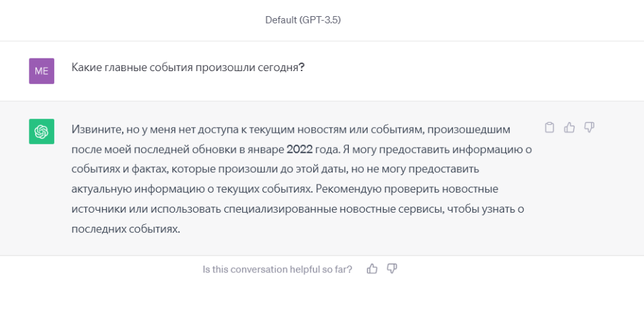Like the response with its thumbs-up icon
Viewport: 644px width, 316px height.
[570, 127]
